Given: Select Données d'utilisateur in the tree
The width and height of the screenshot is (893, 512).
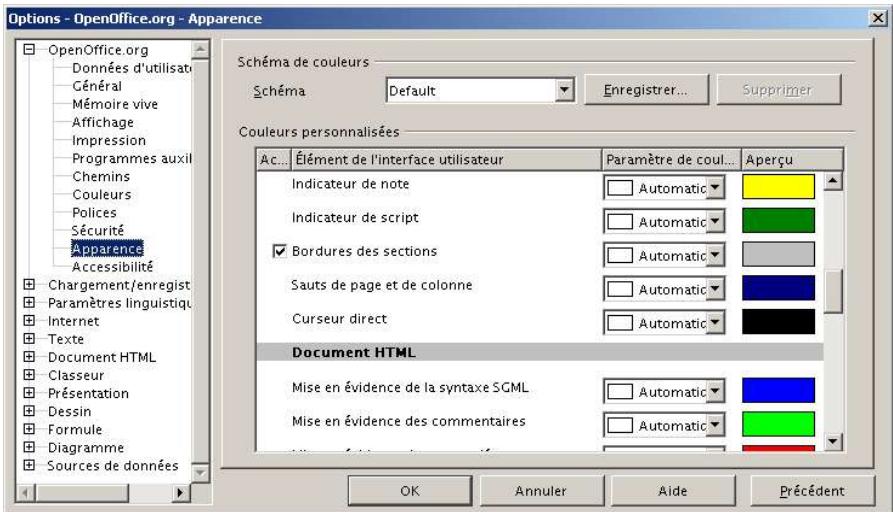Looking at the screenshot, I should (x=132, y=68).
